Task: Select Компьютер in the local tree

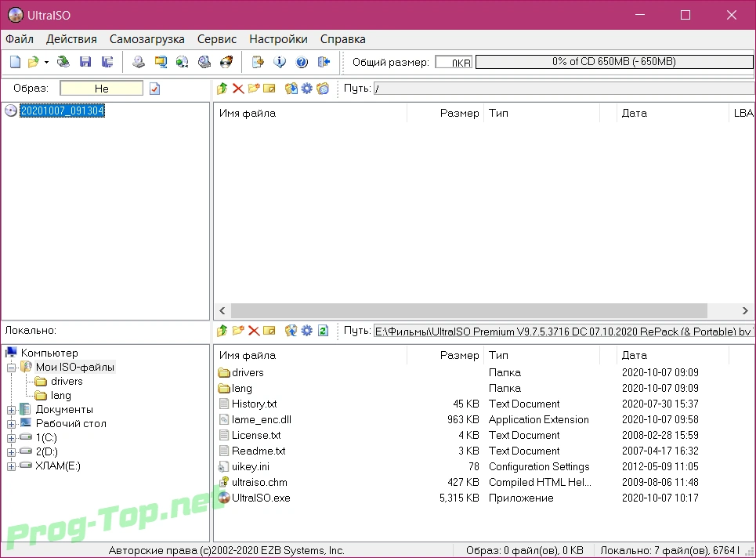Action: point(49,353)
